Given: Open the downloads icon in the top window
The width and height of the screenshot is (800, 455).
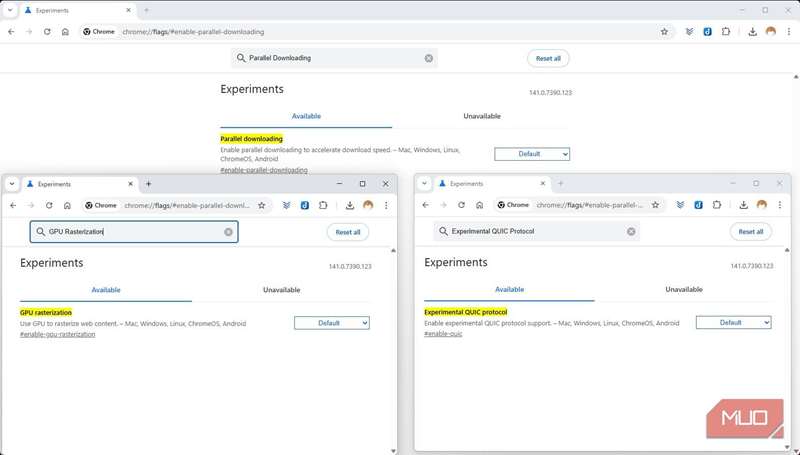Looking at the screenshot, I should (x=752, y=32).
